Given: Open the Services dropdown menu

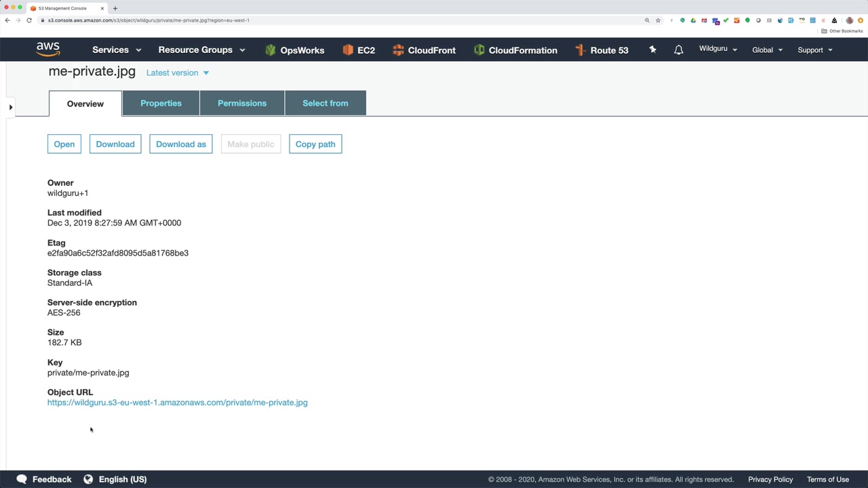Looking at the screenshot, I should point(117,50).
